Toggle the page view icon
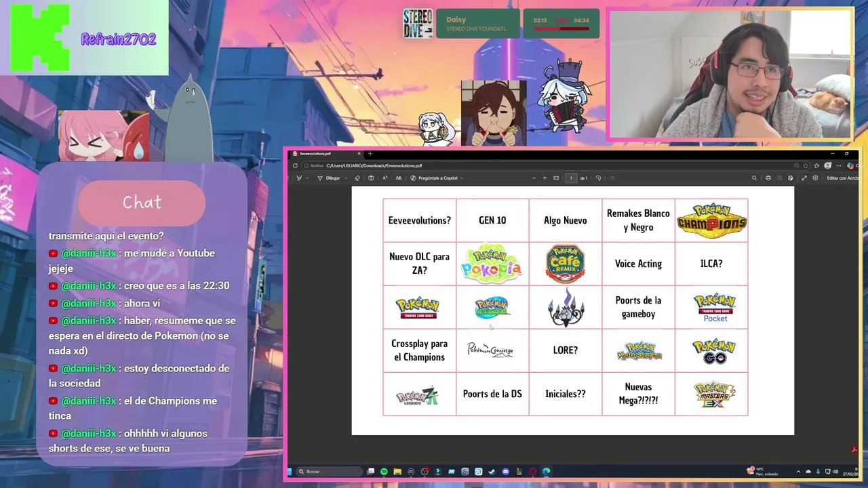The image size is (868, 488). coord(612,178)
